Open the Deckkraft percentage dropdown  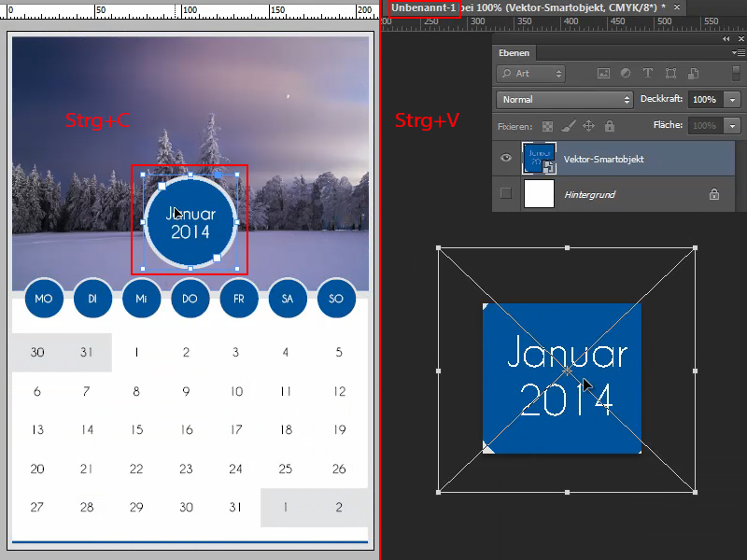(x=730, y=99)
